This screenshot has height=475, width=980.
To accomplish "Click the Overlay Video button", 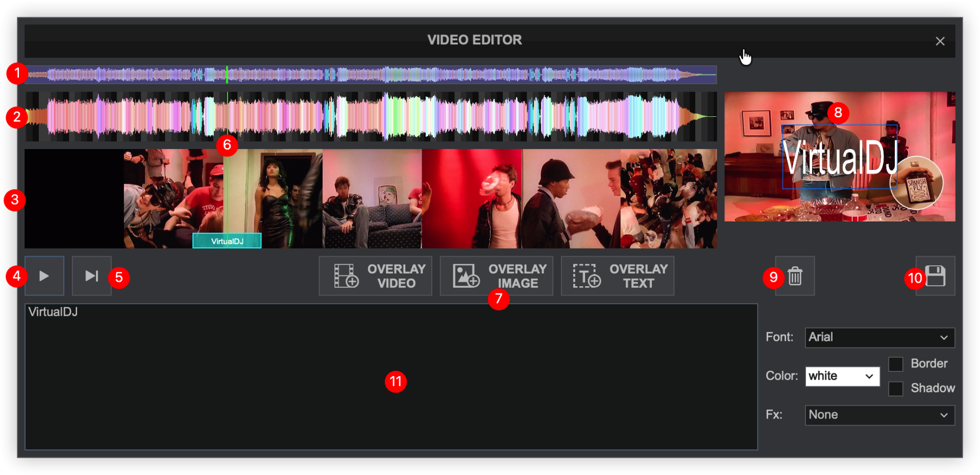I will point(375,276).
